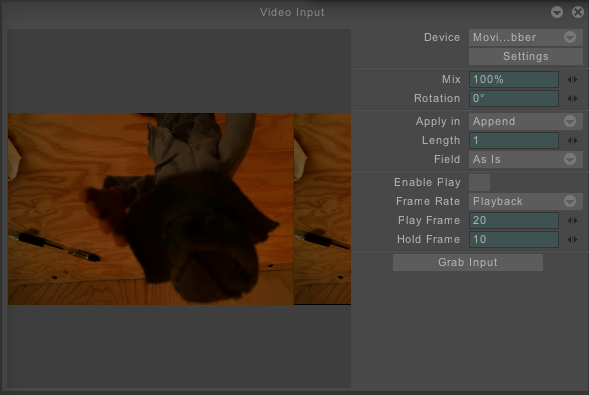This screenshot has width=589, height=395.
Task: Click the Hold Frame value 10
Action: 513,239
